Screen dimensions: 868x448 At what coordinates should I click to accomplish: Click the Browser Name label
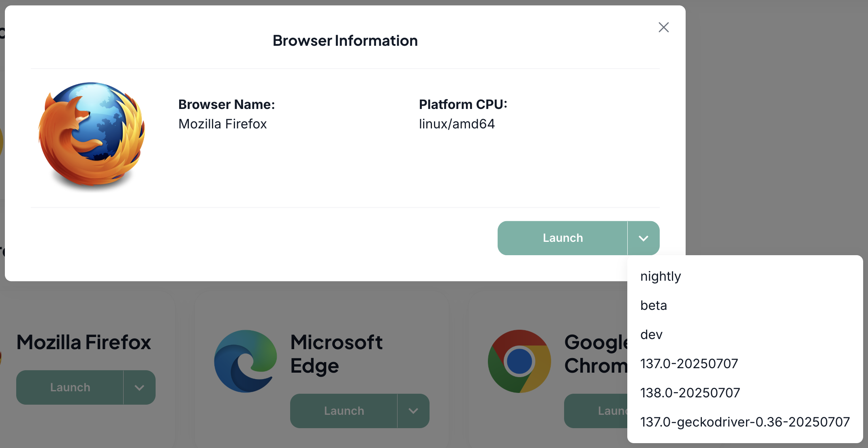pos(227,105)
